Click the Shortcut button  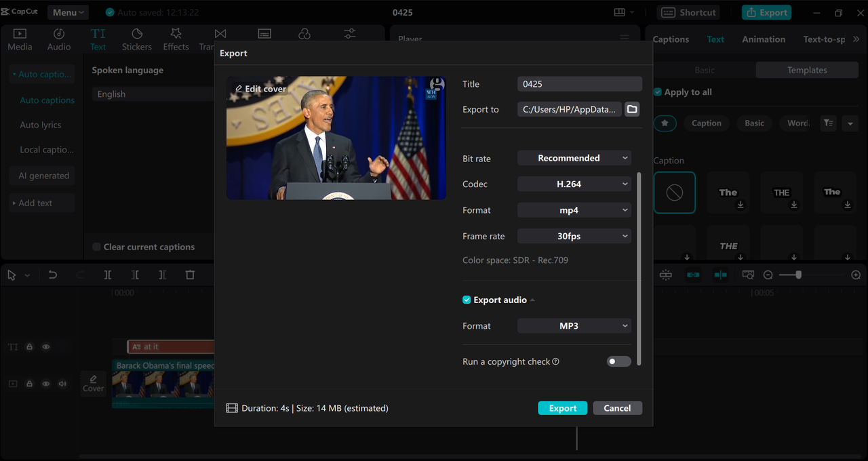coord(688,12)
